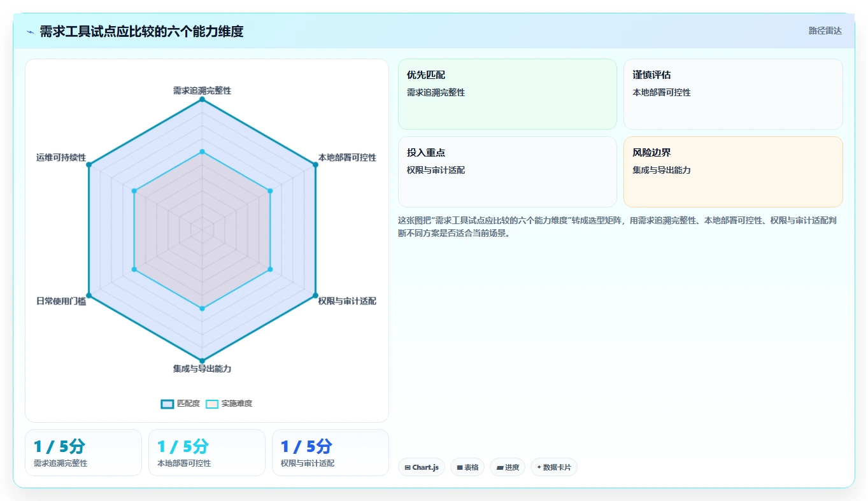The image size is (868, 501).
Task: Open the 优先匹配 card
Action: click(x=508, y=94)
